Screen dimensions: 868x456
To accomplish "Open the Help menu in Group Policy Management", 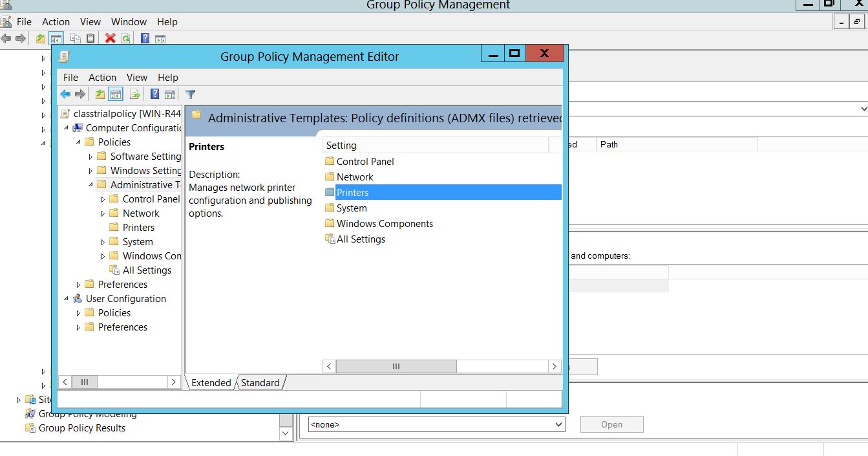I will tap(167, 22).
